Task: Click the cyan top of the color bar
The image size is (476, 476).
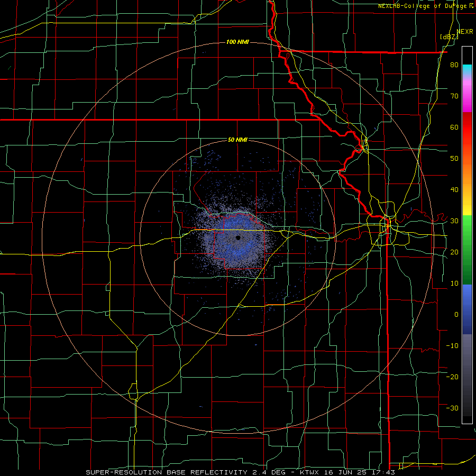Action: point(467,68)
